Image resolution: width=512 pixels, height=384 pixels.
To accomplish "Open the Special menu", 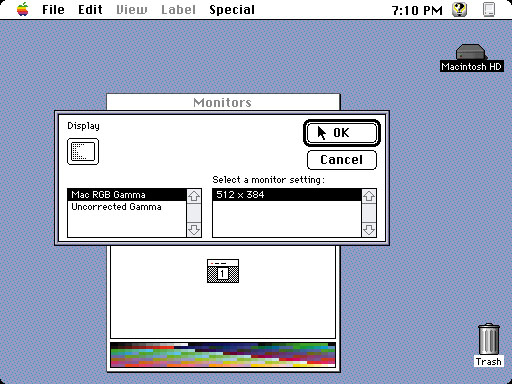I will point(232,9).
